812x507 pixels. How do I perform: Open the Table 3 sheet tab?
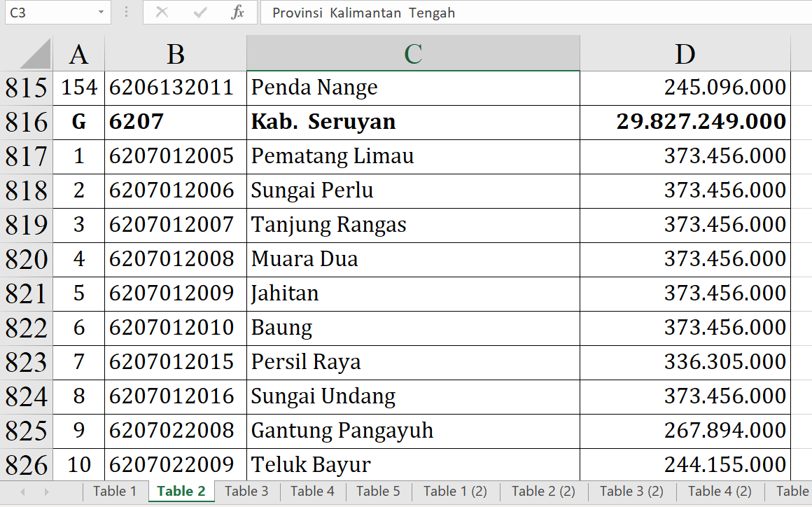click(246, 492)
